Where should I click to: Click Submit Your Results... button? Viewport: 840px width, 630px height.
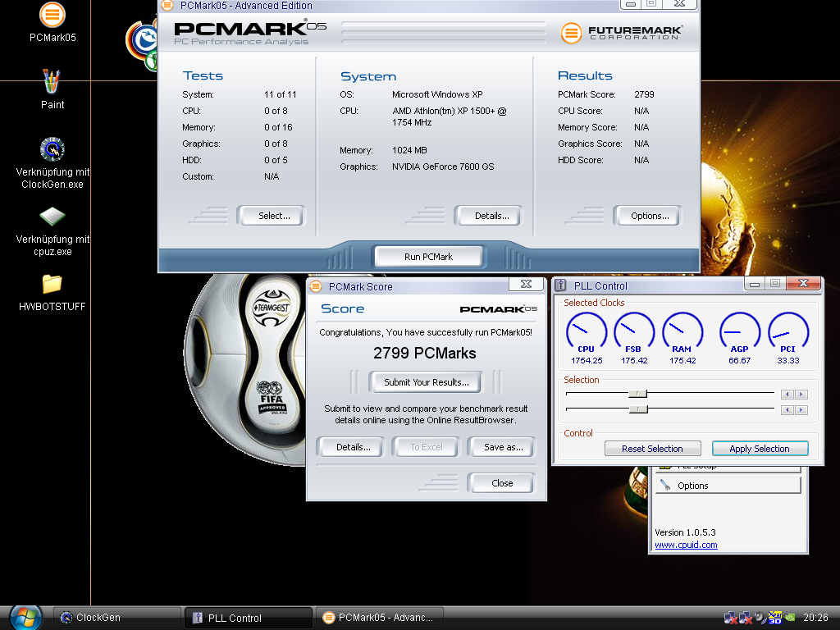pyautogui.click(x=426, y=382)
